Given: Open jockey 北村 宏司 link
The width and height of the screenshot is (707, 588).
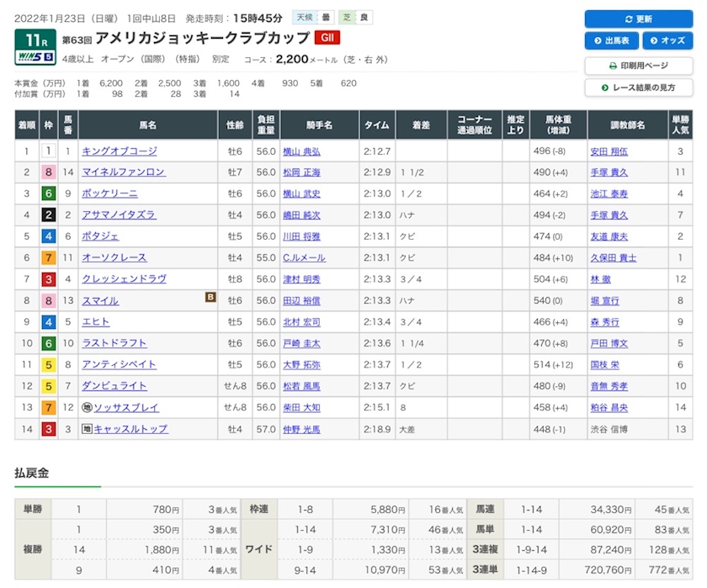Looking at the screenshot, I should 301,322.
